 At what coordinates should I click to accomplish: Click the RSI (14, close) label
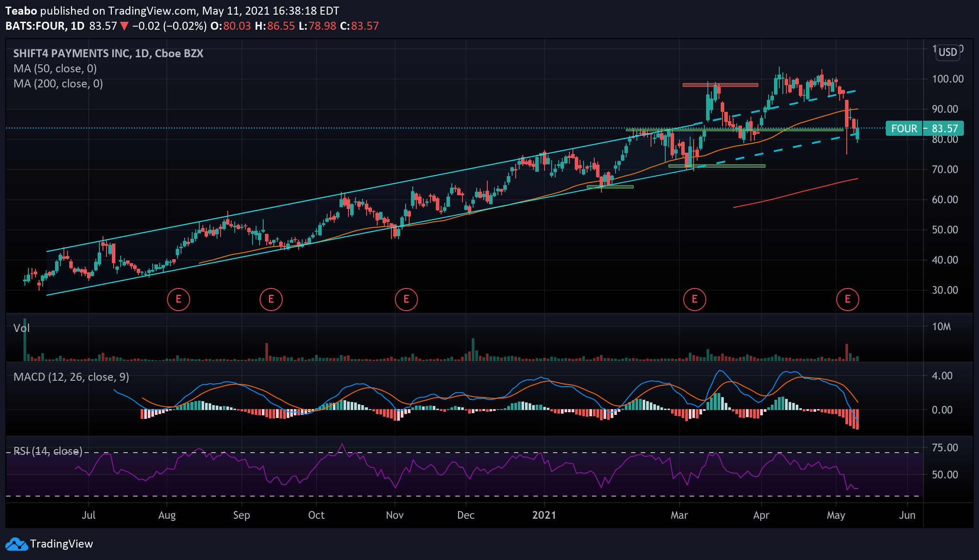[x=48, y=451]
